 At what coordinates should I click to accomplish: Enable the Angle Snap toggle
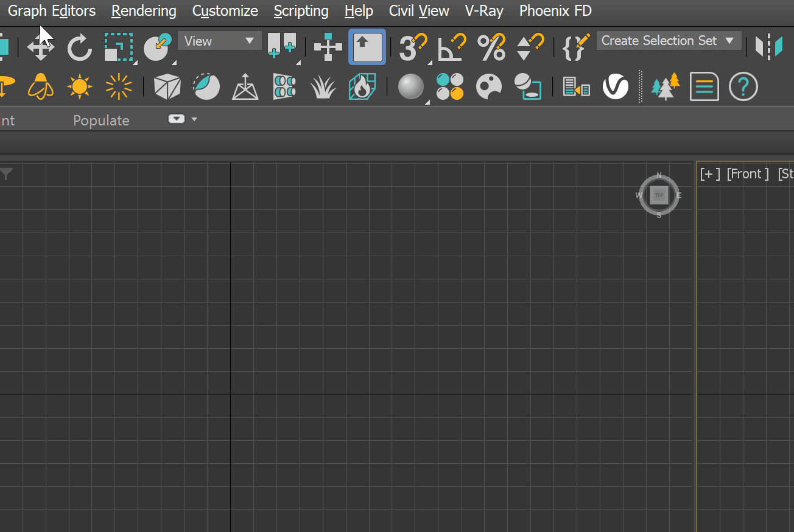[x=452, y=47]
